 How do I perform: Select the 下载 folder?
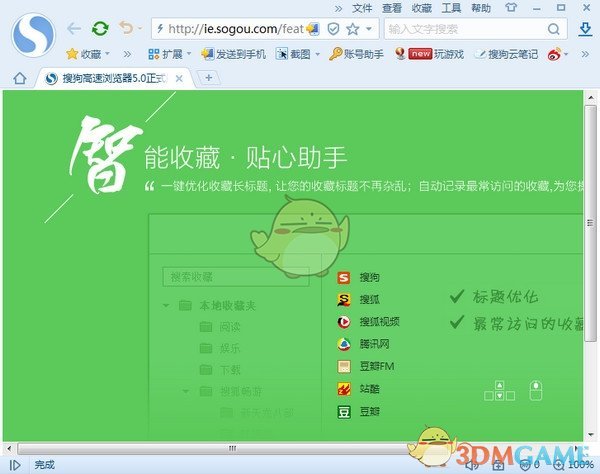(x=220, y=370)
